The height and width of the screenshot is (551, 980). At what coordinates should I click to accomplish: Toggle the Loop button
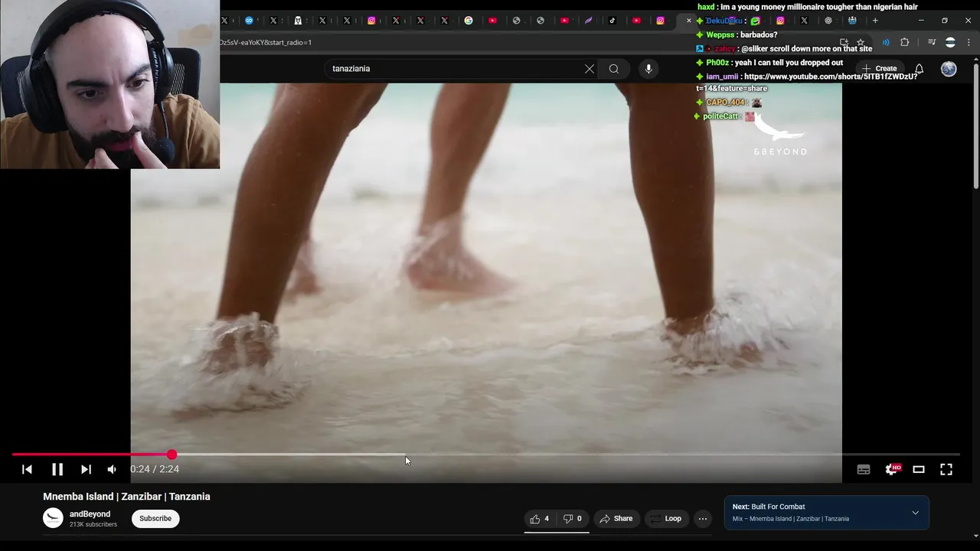click(x=665, y=518)
